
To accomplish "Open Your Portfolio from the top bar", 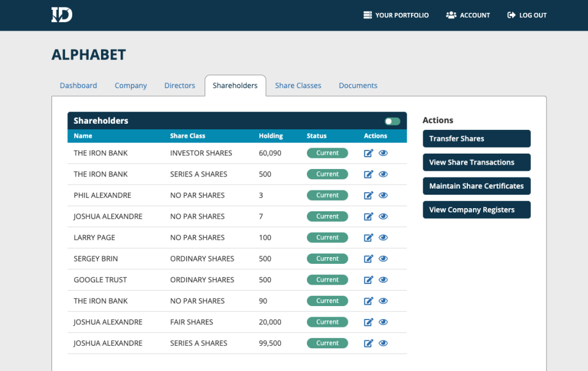I will coord(396,15).
